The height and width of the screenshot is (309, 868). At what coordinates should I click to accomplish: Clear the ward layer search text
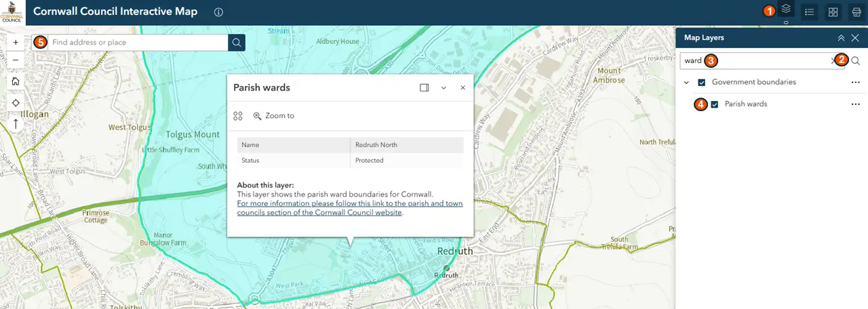pyautogui.click(x=833, y=61)
